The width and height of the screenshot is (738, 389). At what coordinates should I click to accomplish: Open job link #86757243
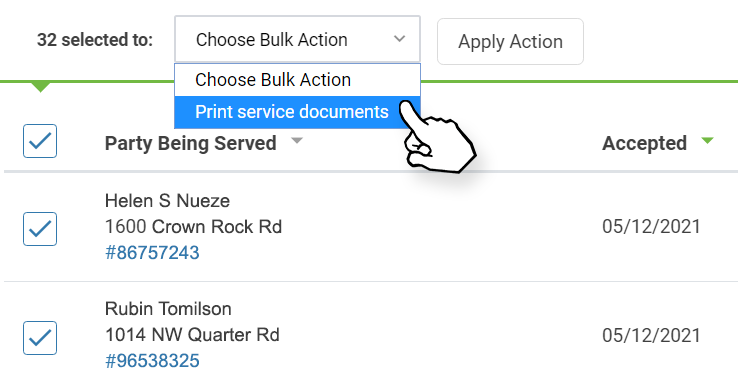[x=152, y=253]
